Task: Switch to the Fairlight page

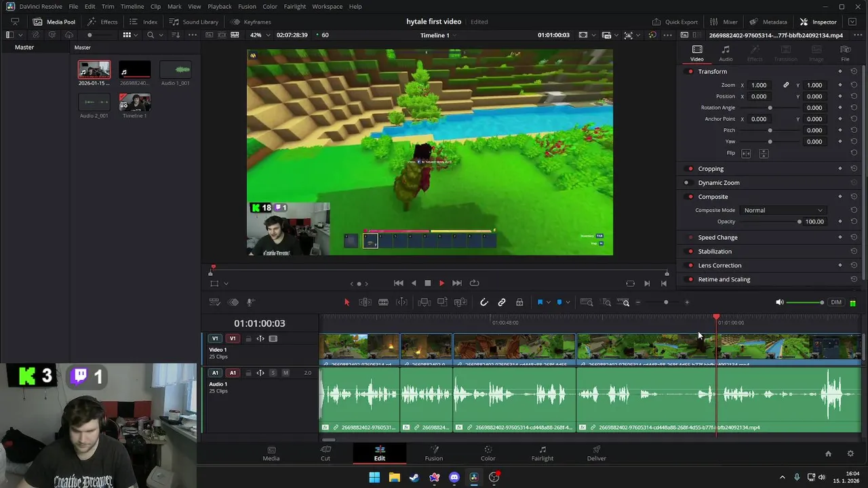Action: pyautogui.click(x=542, y=453)
